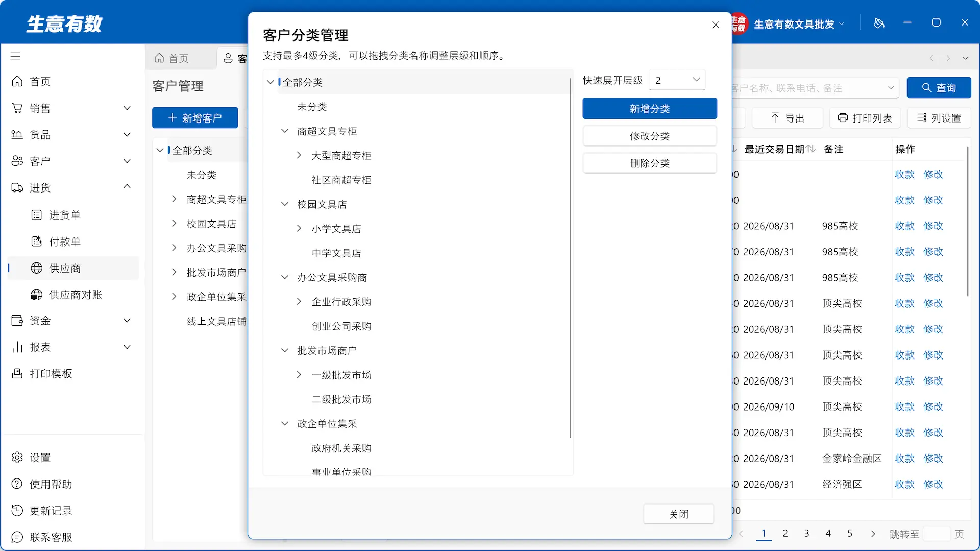The height and width of the screenshot is (551, 980).
Task: Click the 删除分类 button
Action: [650, 163]
